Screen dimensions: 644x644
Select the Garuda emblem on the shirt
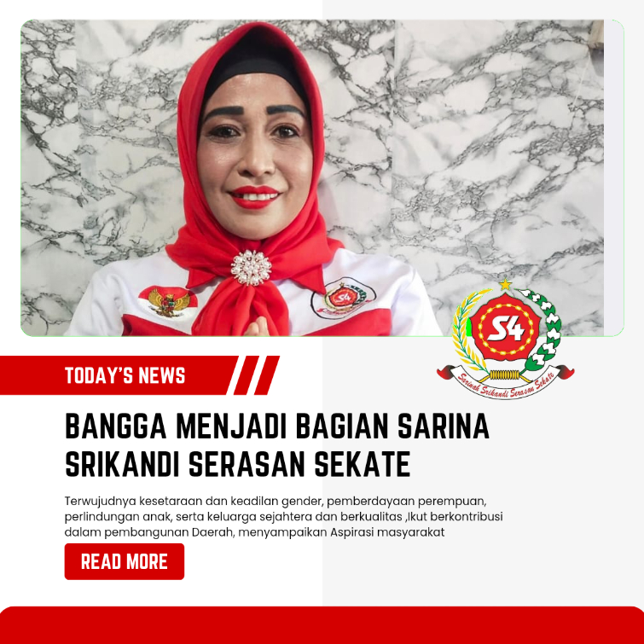click(x=168, y=303)
